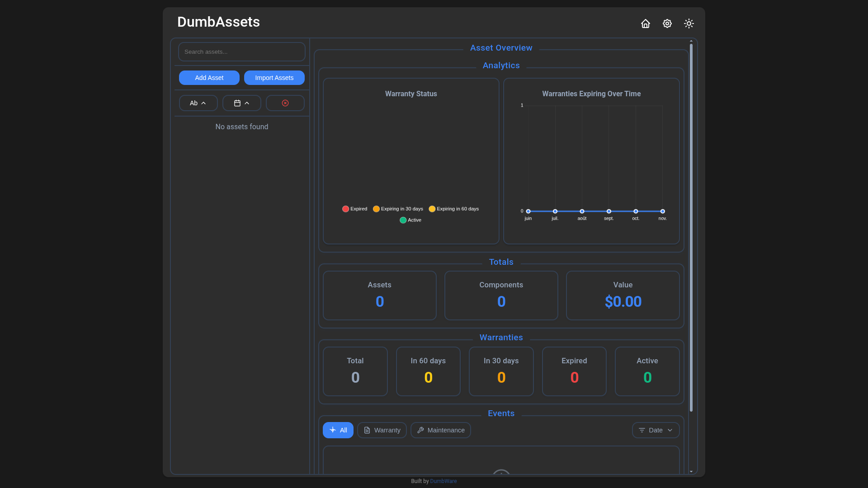Clear sorting with red X icon

click(285, 103)
